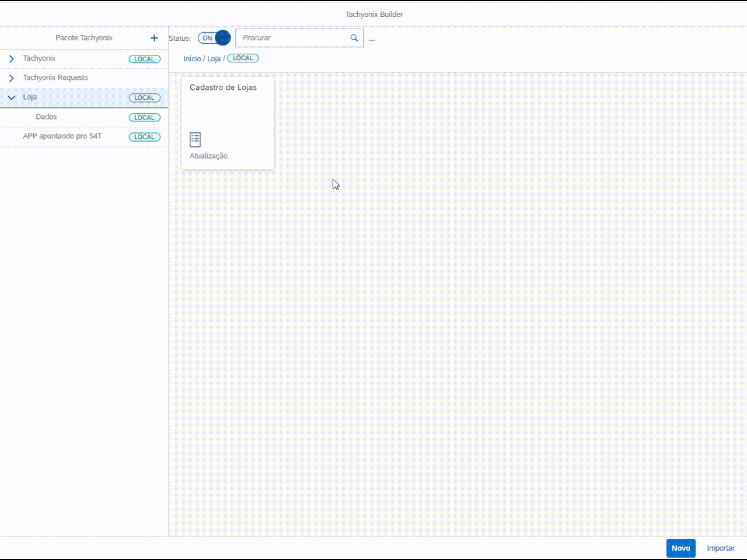Image resolution: width=747 pixels, height=560 pixels.
Task: Click the plus icon to add package
Action: pyautogui.click(x=154, y=38)
